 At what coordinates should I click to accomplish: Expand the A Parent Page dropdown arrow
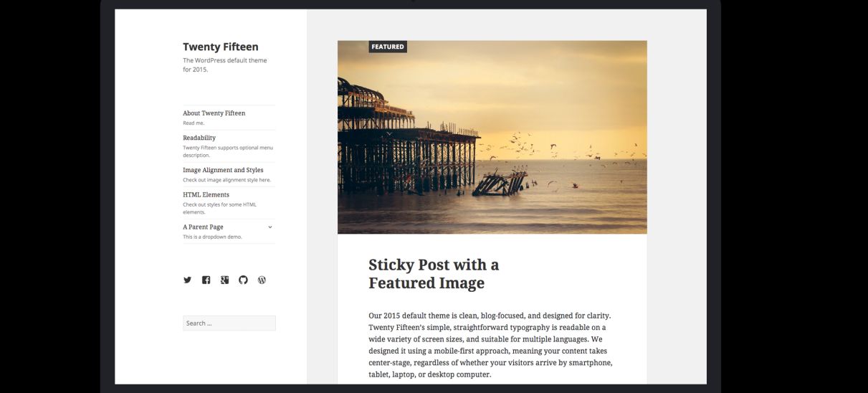pyautogui.click(x=270, y=227)
